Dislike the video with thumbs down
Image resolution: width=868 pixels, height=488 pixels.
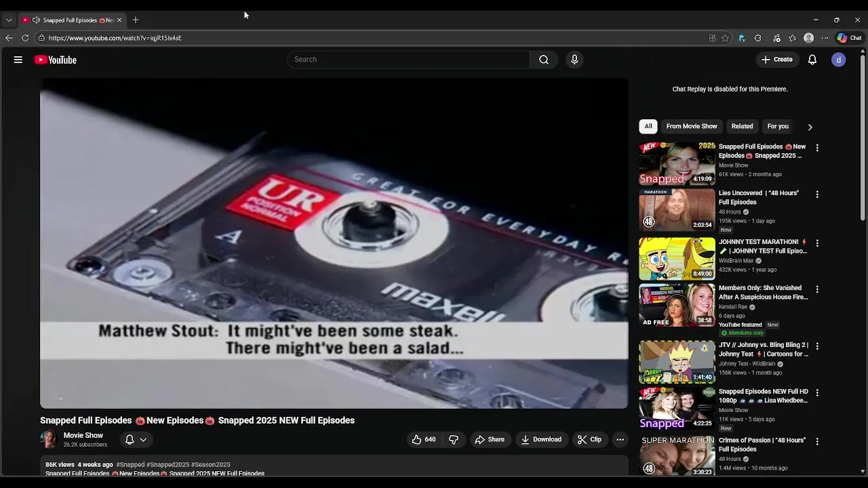pos(454,440)
